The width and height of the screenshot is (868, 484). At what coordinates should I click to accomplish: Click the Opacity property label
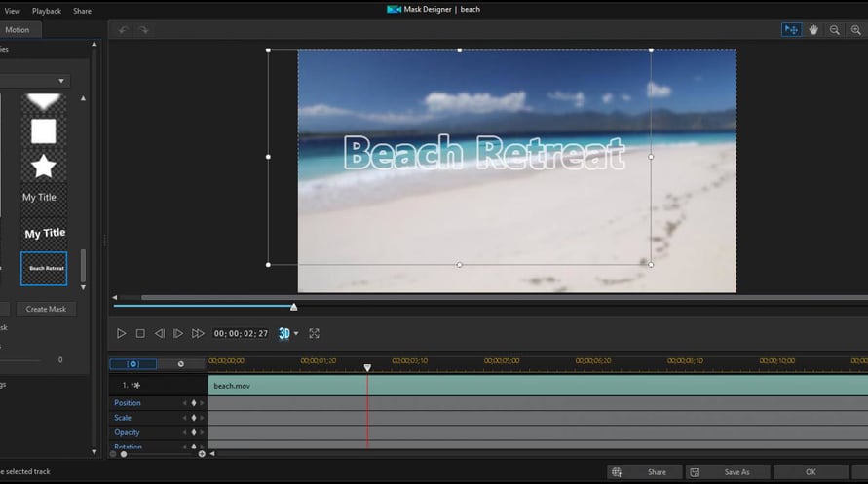coord(127,432)
